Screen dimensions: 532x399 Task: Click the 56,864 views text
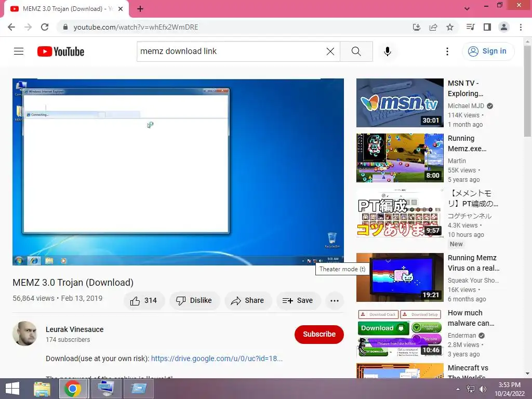(33, 298)
